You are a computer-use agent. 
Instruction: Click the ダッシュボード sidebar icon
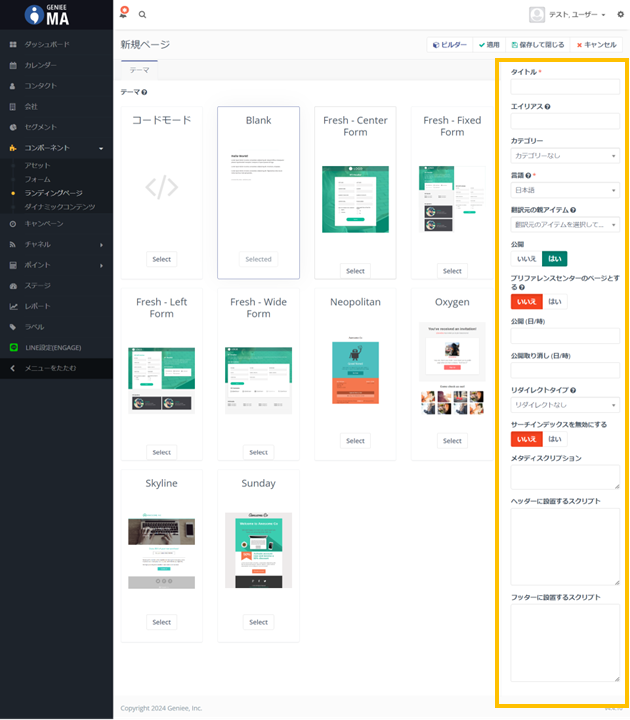12,45
